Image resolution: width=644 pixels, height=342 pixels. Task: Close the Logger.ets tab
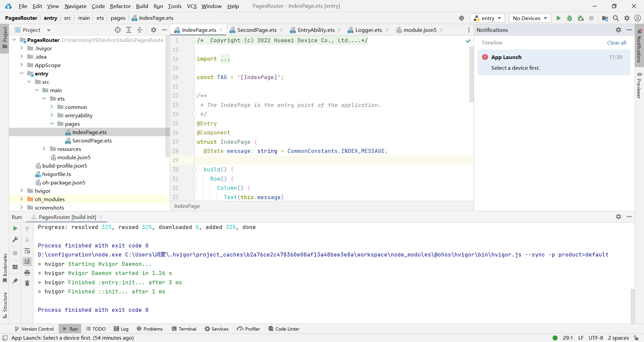click(387, 30)
